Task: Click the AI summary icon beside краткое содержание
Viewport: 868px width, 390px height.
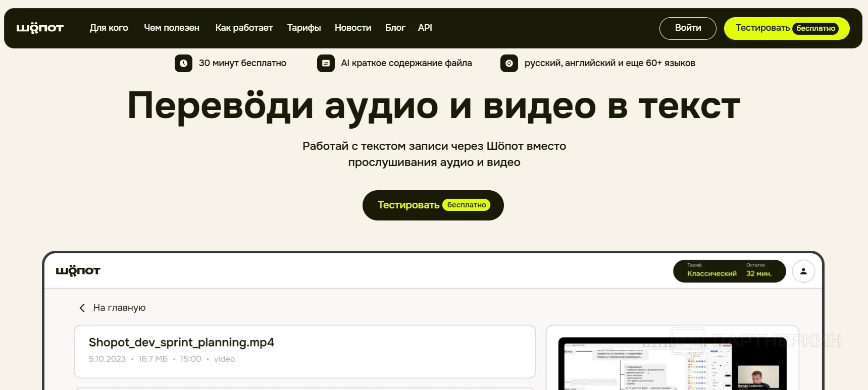Action: tap(326, 63)
